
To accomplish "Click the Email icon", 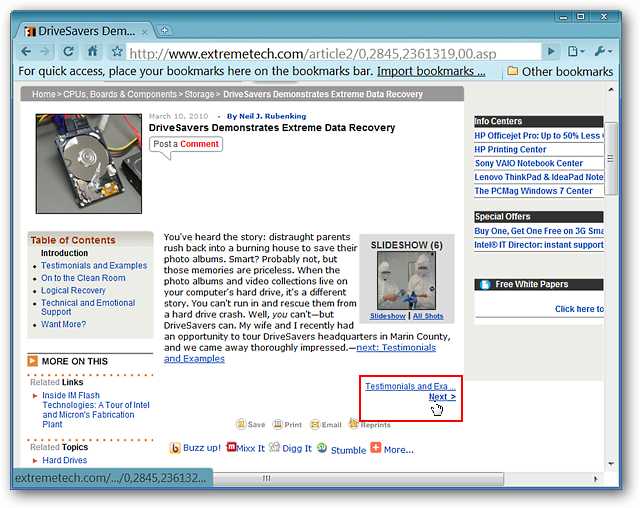I will (x=315, y=425).
